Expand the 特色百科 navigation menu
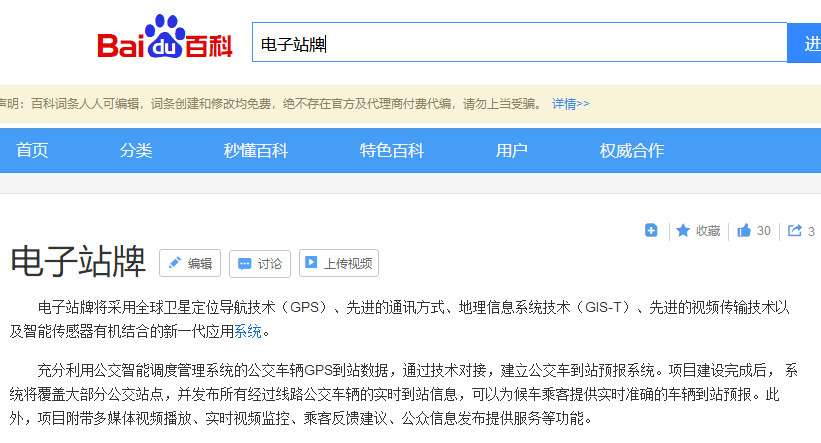 point(392,151)
